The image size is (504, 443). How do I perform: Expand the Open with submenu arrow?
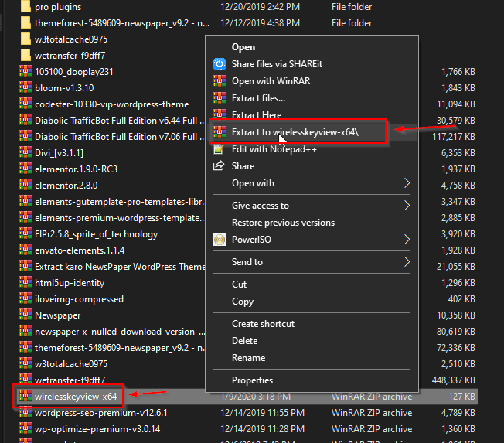point(407,183)
